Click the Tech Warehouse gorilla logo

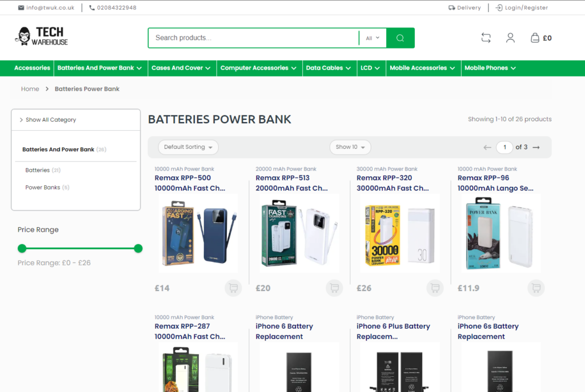41,36
